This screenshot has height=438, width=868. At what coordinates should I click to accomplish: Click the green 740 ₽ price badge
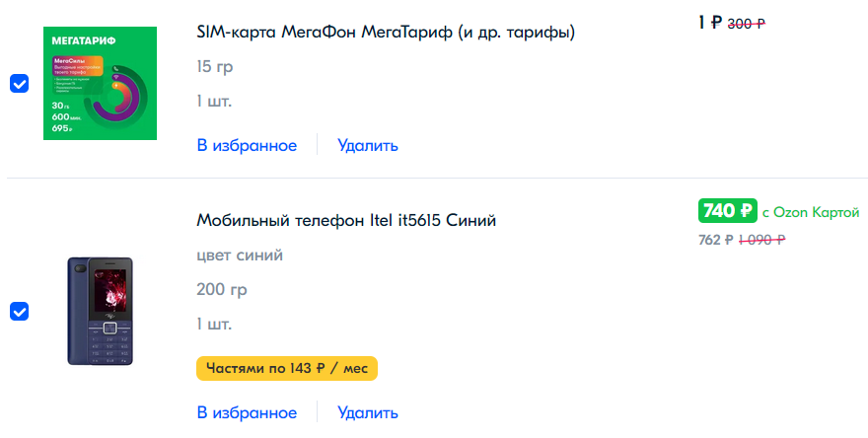pos(727,211)
